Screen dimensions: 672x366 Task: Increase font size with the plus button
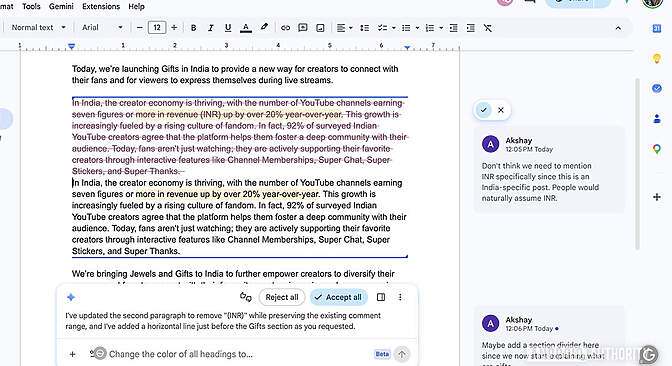(x=174, y=28)
